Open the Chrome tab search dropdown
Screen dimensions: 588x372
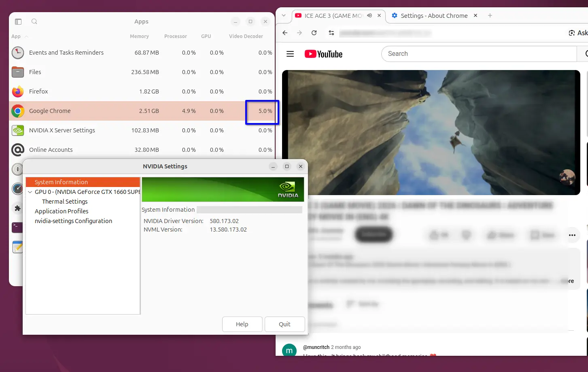284,15
